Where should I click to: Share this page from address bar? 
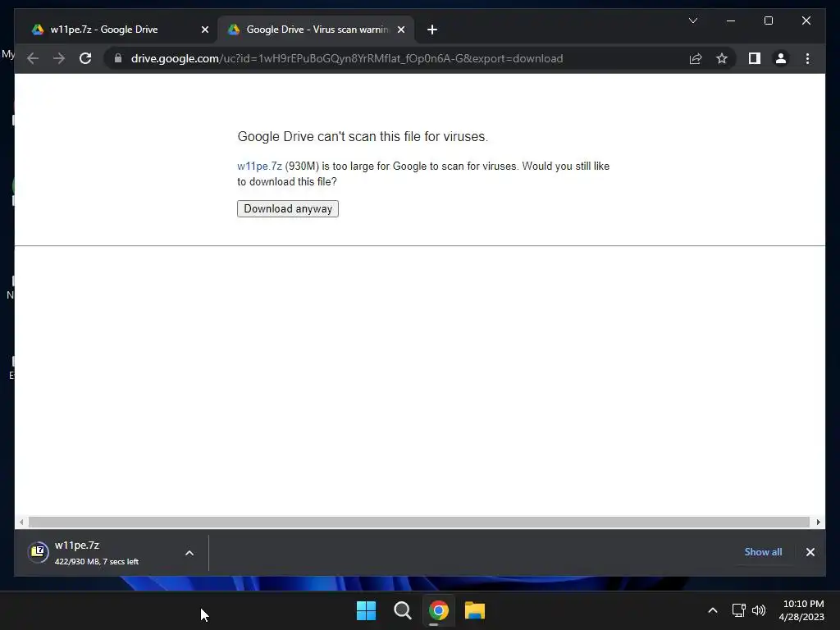[x=696, y=58]
